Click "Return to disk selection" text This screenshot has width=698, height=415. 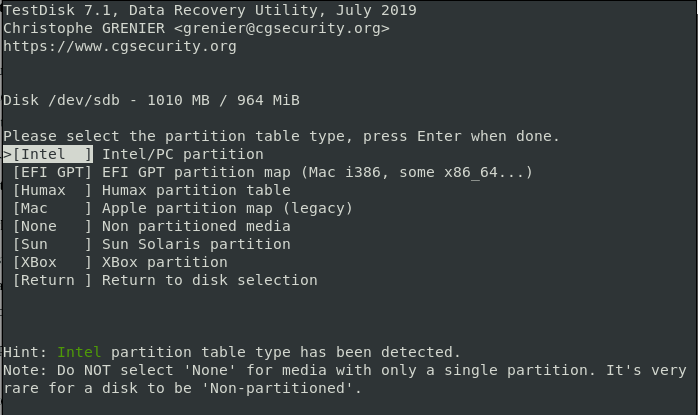(210, 280)
